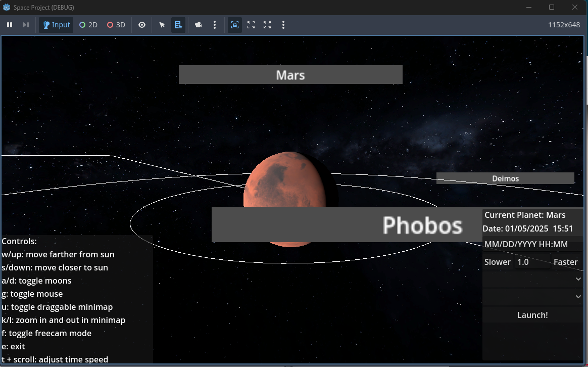Open the upper chevron dropdown in launch panel
Viewport: 588px width, 367px height.
point(577,279)
